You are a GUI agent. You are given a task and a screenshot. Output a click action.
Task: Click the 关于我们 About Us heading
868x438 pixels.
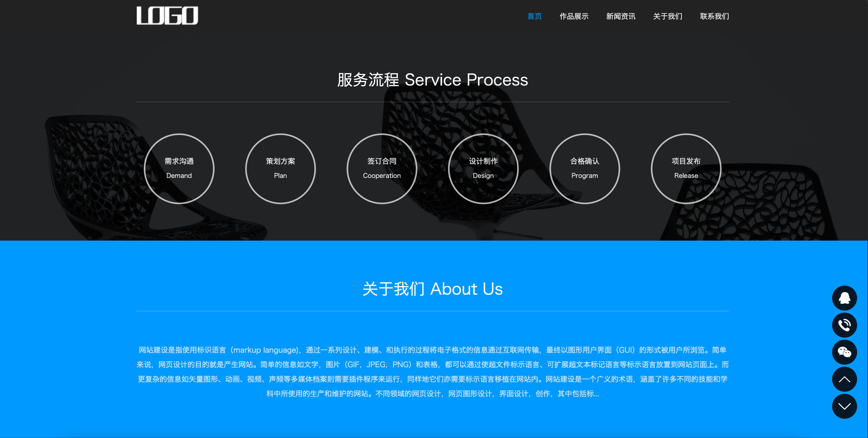pos(433,289)
